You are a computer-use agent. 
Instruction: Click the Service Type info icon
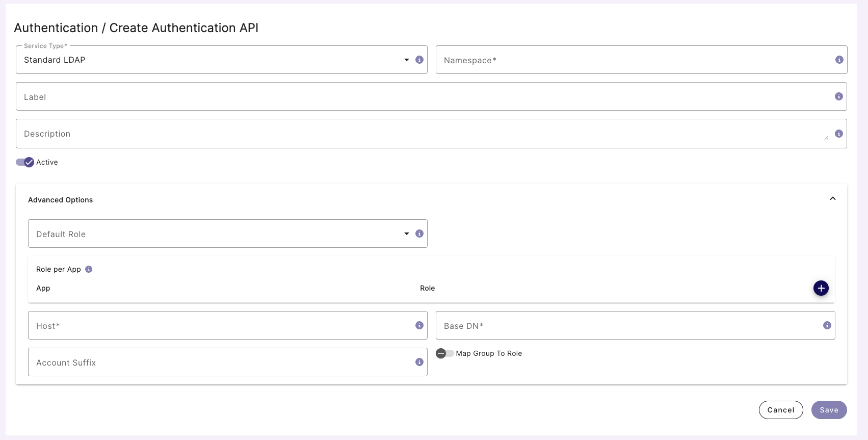pyautogui.click(x=419, y=60)
